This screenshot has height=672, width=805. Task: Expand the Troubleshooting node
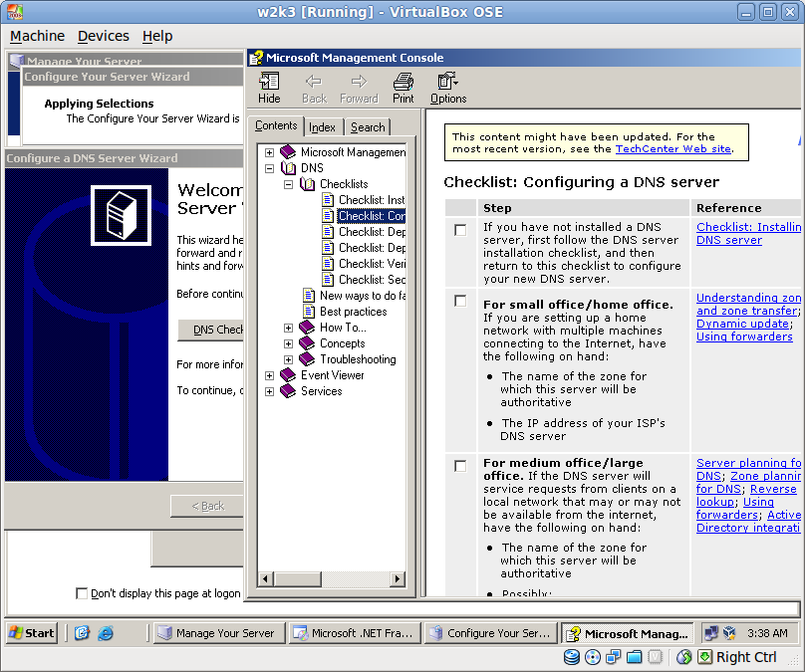click(288, 359)
